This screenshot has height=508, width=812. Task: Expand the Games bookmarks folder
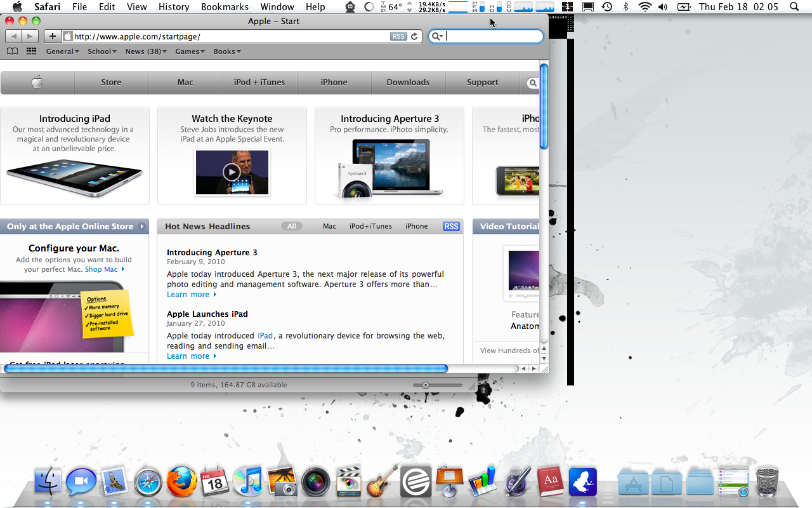pyautogui.click(x=190, y=51)
